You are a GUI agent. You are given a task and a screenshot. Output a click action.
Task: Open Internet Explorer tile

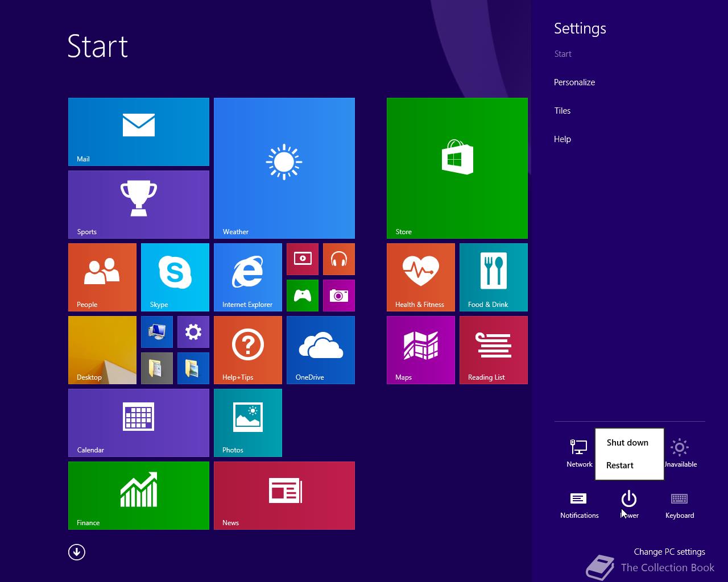248,277
